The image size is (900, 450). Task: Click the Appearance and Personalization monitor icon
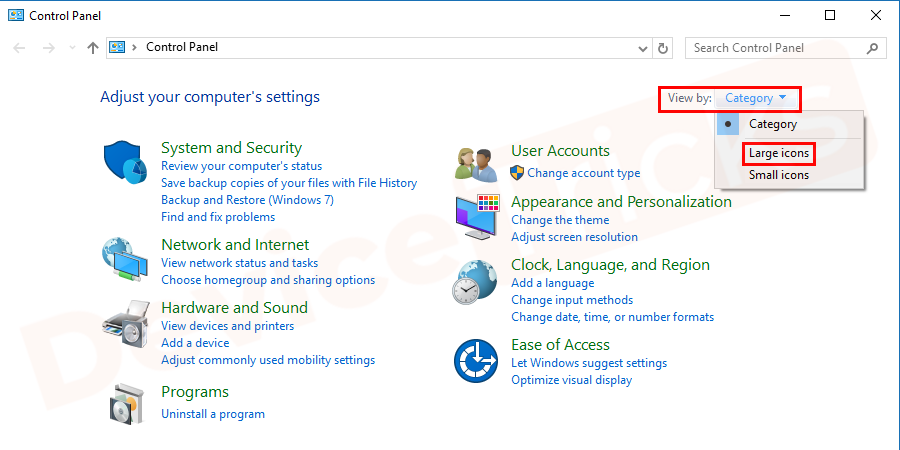(477, 218)
